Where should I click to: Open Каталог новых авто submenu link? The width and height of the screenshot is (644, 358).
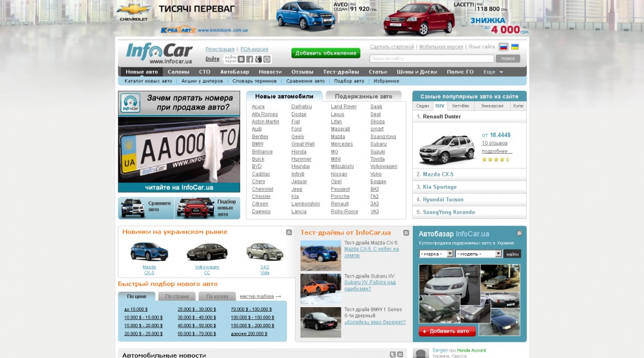pyautogui.click(x=148, y=81)
